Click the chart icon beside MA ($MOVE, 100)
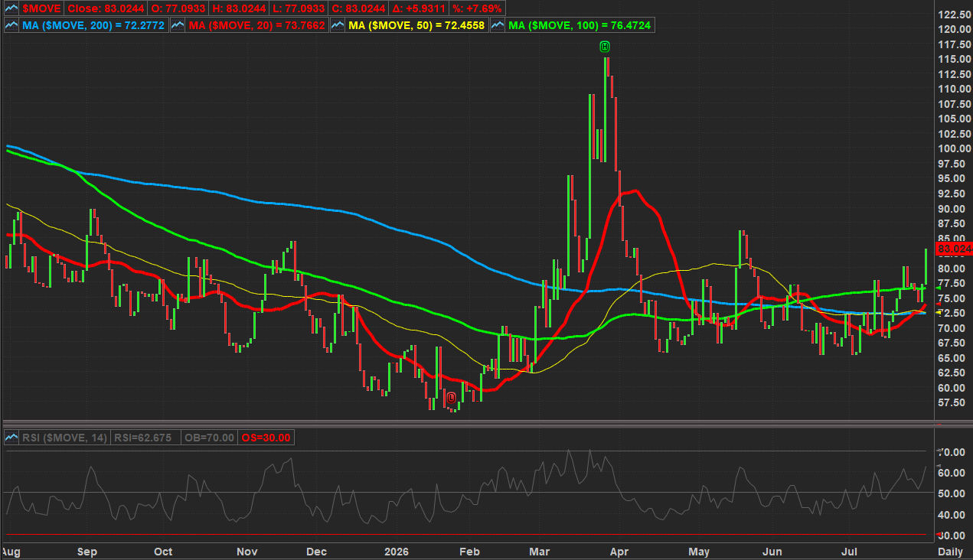973x560 pixels. [x=498, y=25]
